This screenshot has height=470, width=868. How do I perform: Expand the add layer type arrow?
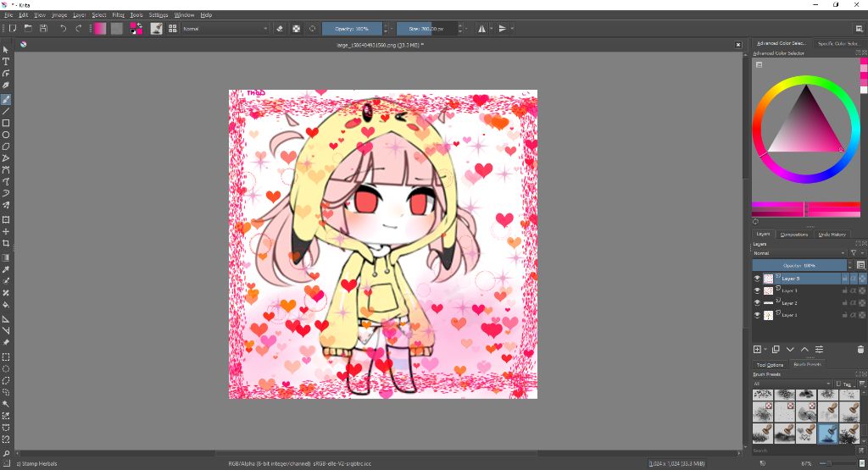[x=765, y=350]
